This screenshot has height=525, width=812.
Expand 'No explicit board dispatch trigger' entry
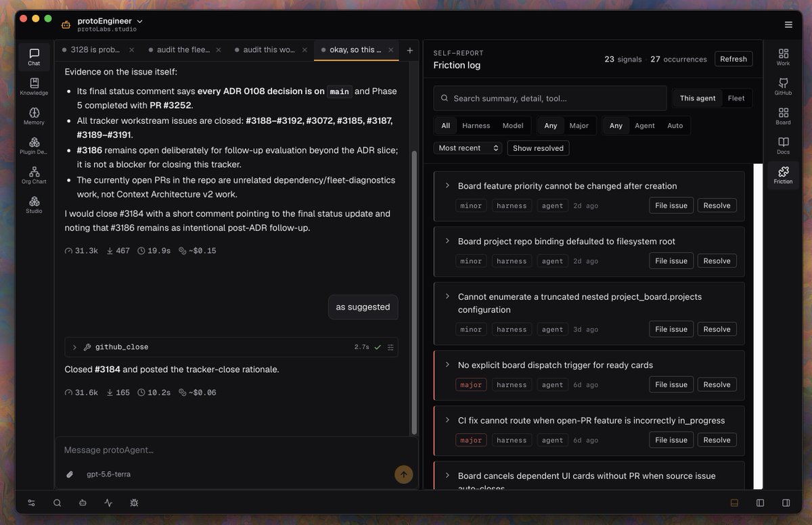coord(447,364)
